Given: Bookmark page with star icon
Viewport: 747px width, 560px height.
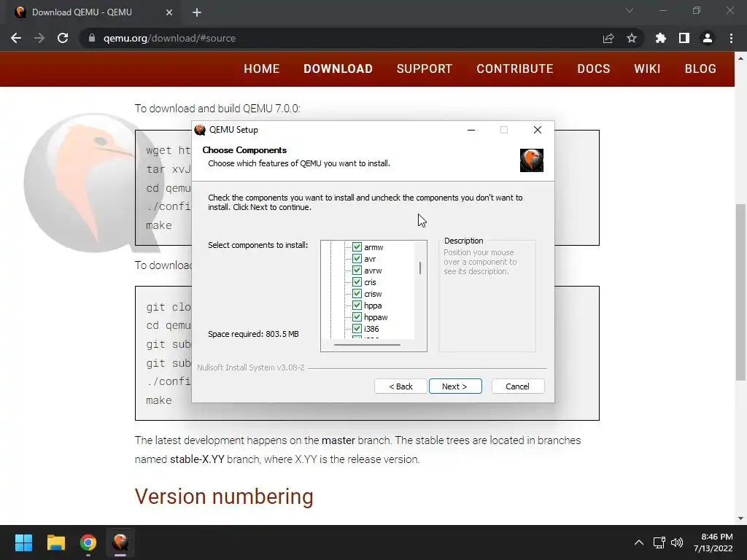Looking at the screenshot, I should pos(632,38).
